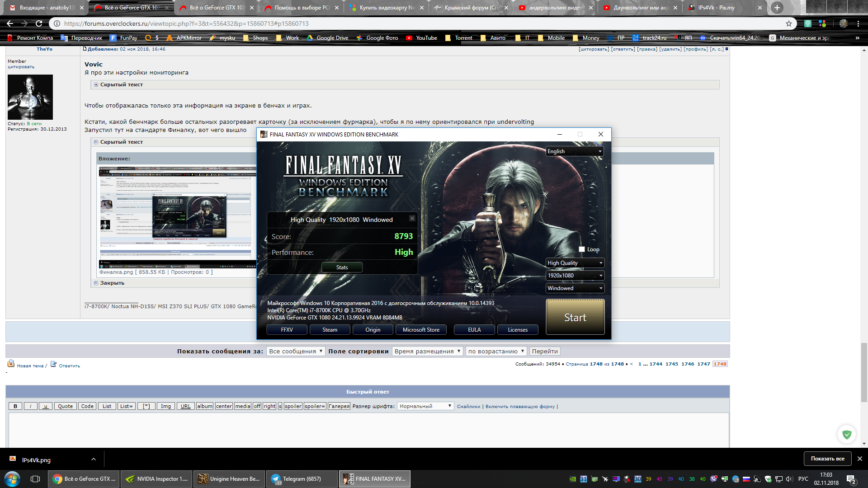
Task: Click the new topic icon 'Новая тема'
Action: click(11, 364)
